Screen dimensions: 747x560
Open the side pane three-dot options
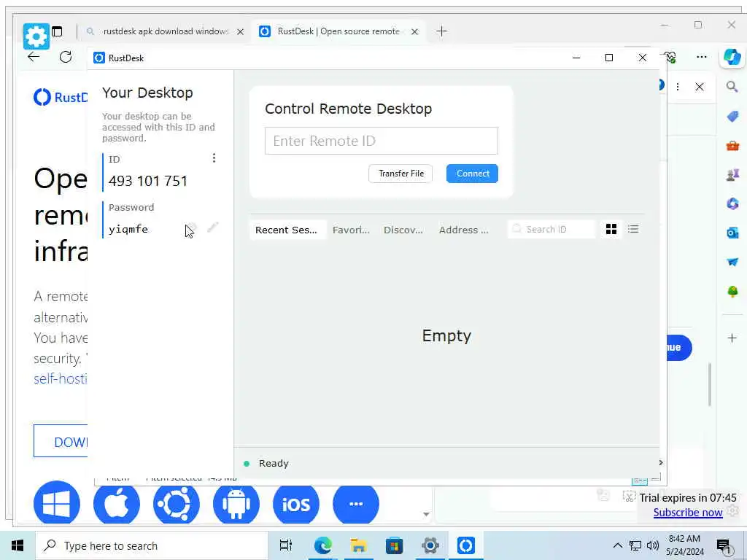(x=678, y=87)
